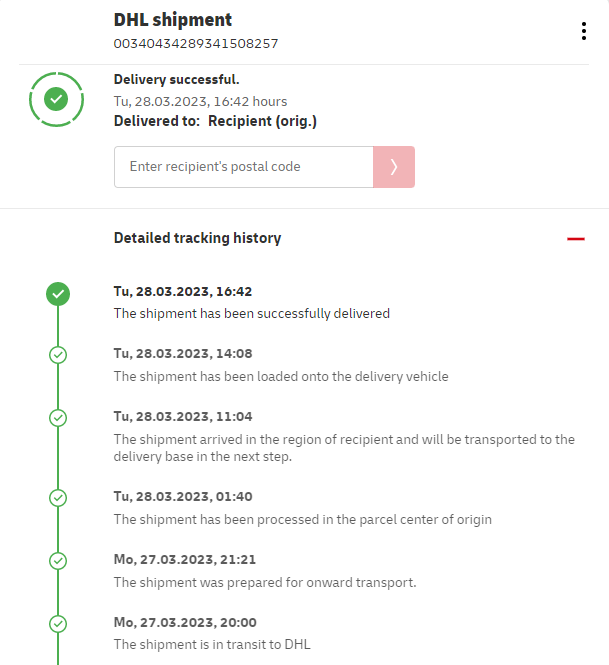Click the timeline checkmark for 20:00 event

(x=58, y=624)
